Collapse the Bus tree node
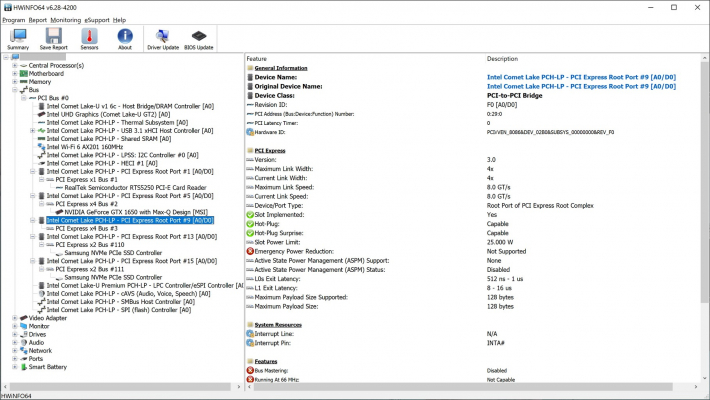This screenshot has height=400, width=710. click(14, 90)
